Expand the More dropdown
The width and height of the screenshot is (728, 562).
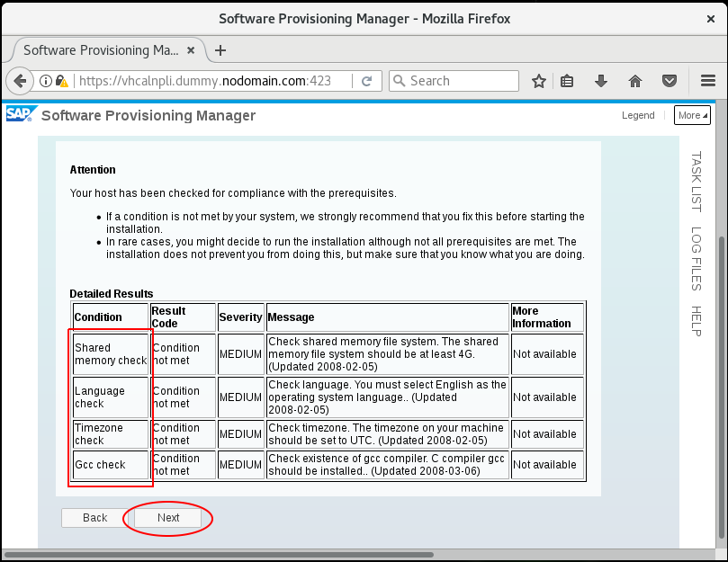(x=692, y=115)
